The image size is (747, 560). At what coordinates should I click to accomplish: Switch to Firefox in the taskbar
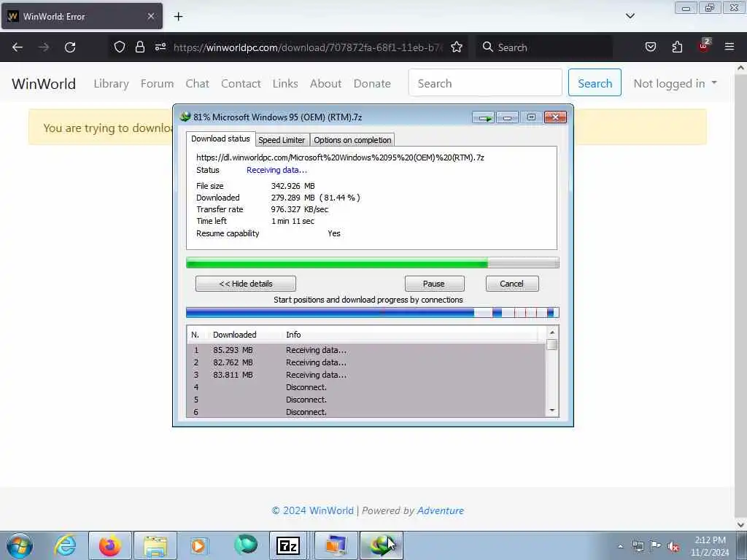click(109, 545)
